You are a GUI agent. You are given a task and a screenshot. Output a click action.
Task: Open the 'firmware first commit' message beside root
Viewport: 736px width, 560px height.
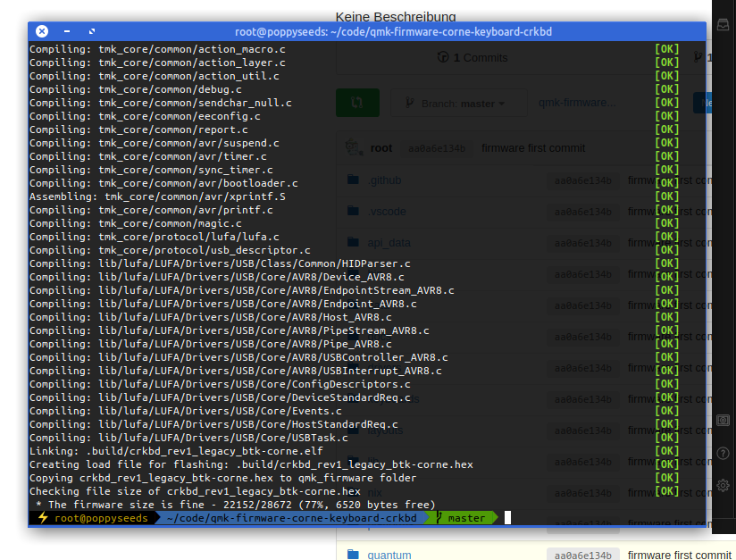point(533,148)
